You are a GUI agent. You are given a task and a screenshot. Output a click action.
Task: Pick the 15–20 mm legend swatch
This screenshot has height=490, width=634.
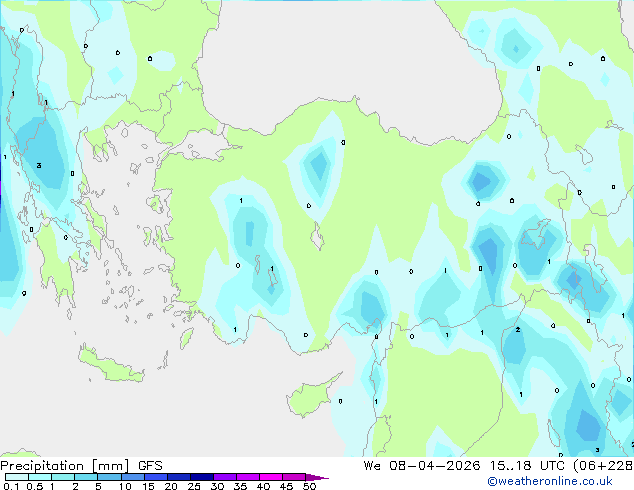(x=156, y=477)
